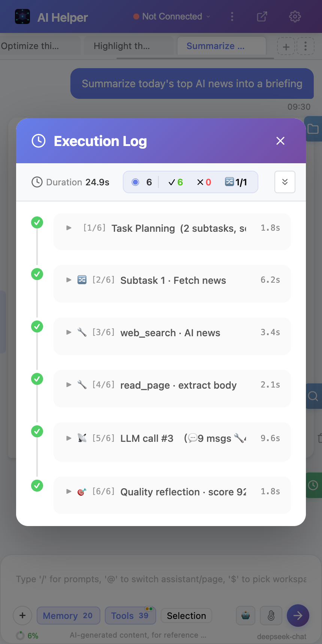Click wrench icon on web_search row
Image resolution: width=322 pixels, height=644 pixels.
82,332
